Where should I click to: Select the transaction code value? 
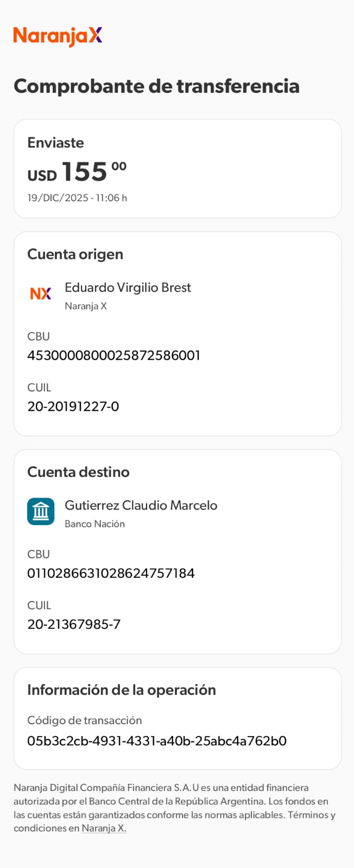157,741
